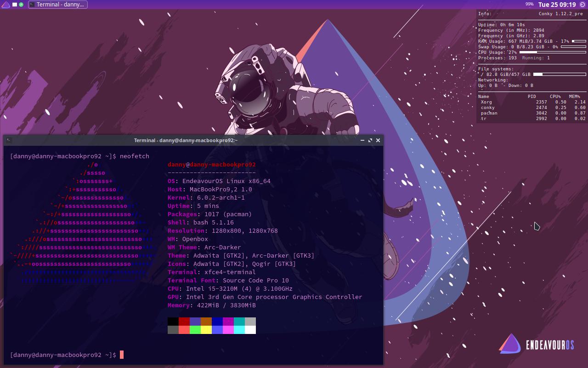Click the bright cyan neofetch color block
Screen dimensions: 588x368
[239, 330]
